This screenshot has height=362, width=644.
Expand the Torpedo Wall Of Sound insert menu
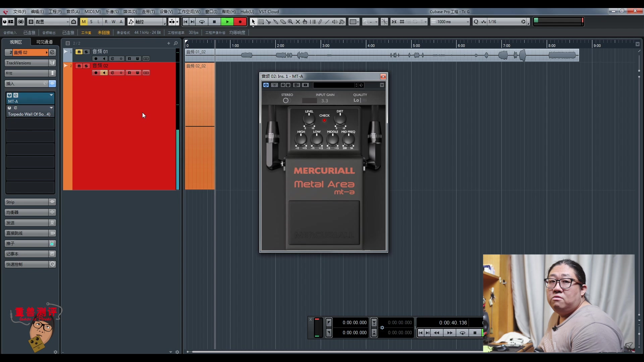coord(51,108)
